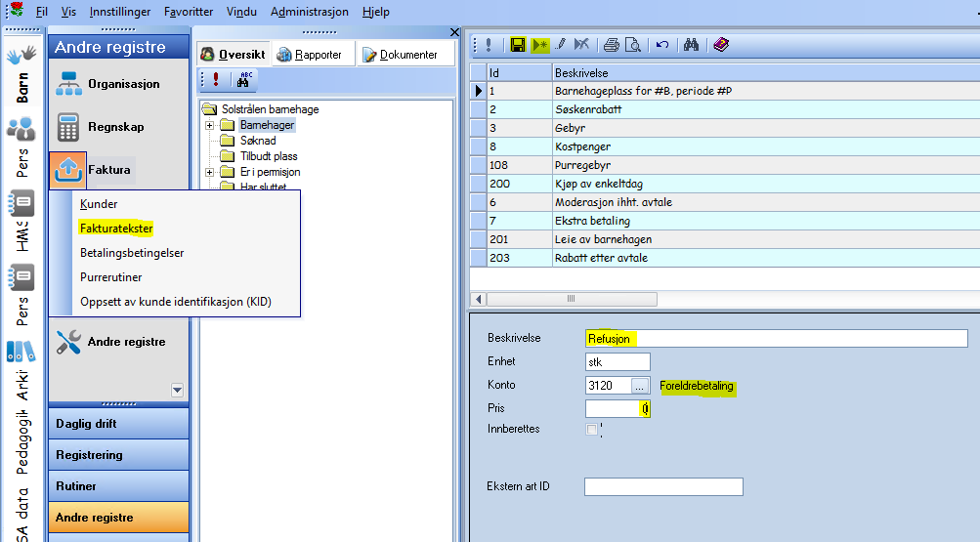Select the Barn hands sidebar icon
Image resolution: width=980 pixels, height=542 pixels.
pyautogui.click(x=21, y=57)
